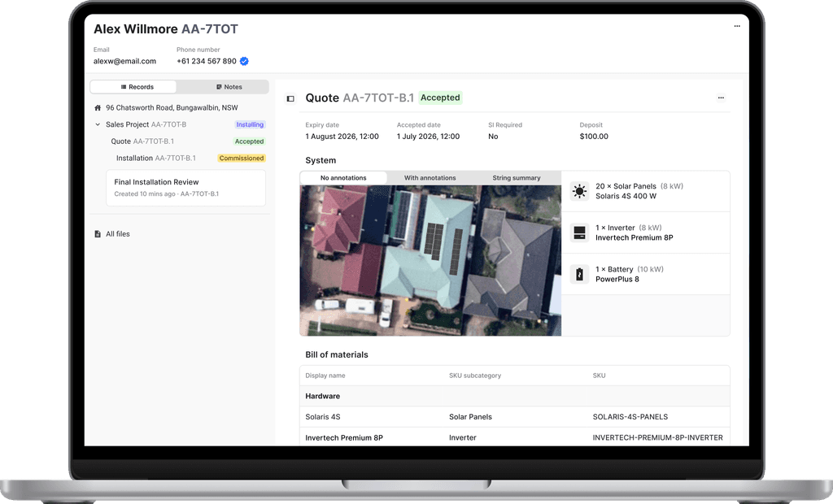Viewport: 833px width, 504px height.
Task: Click the home icon beside the Chatsworth Road address
Action: tap(98, 106)
